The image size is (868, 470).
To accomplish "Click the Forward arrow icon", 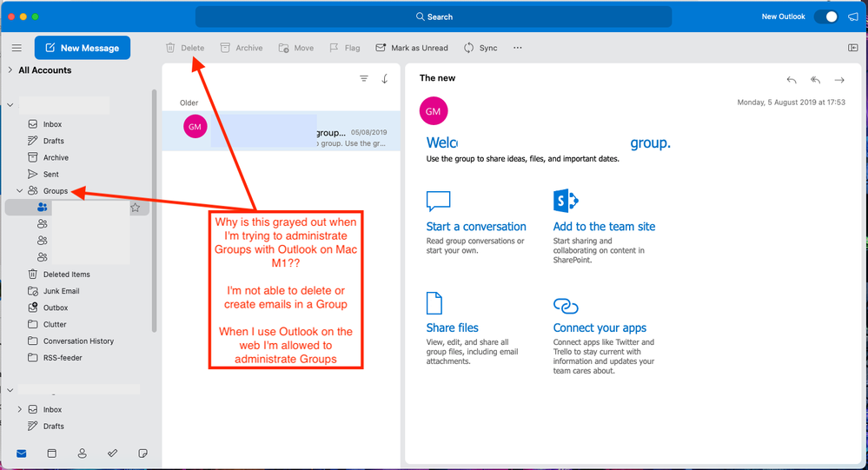I will [839, 80].
